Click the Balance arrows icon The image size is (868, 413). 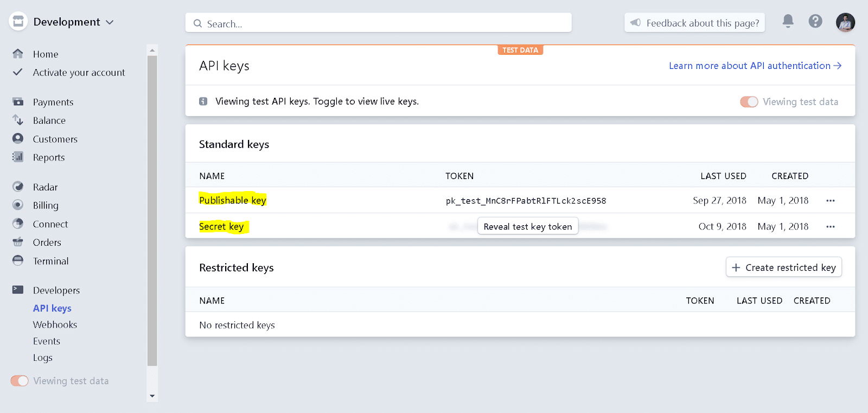pyautogui.click(x=18, y=120)
